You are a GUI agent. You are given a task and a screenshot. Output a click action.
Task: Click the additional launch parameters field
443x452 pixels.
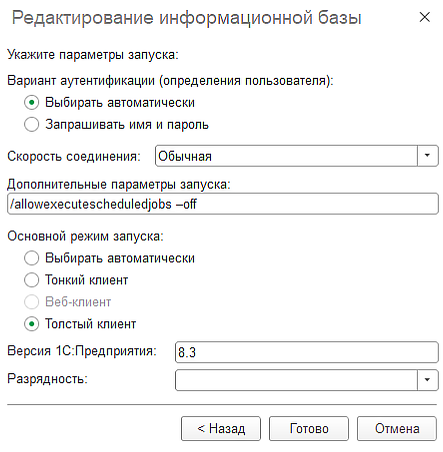223,204
